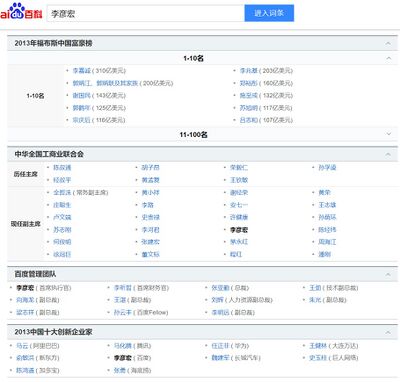
Task: Open former chairman 王钦敏 link
Action: 239,180
